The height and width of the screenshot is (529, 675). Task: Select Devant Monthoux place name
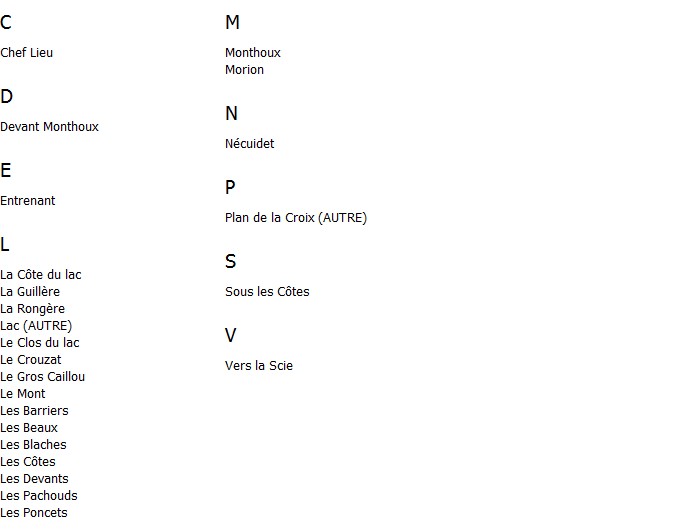[50, 127]
